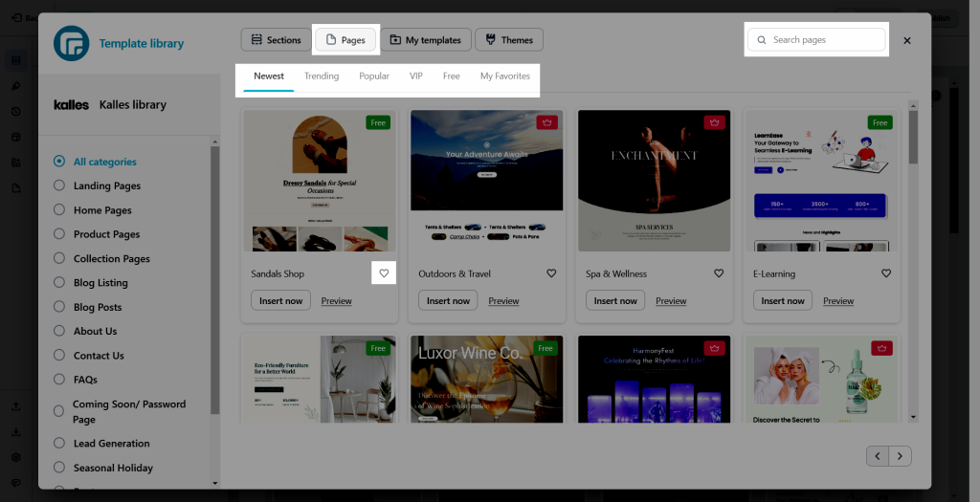980x502 pixels.
Task: Insert the Sandals Shop template now
Action: pos(280,300)
